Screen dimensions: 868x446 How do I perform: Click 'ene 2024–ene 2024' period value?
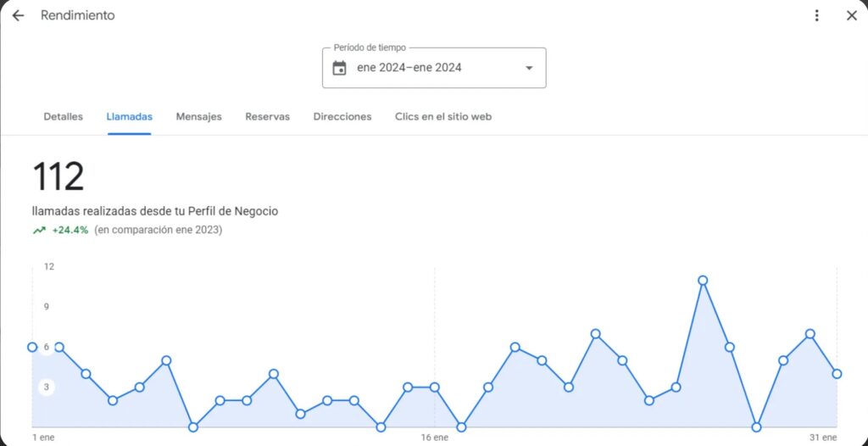(409, 68)
